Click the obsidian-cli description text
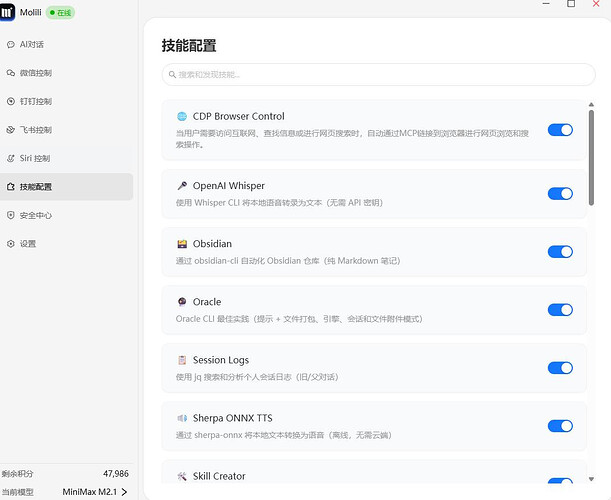The image size is (611, 500). [x=288, y=260]
